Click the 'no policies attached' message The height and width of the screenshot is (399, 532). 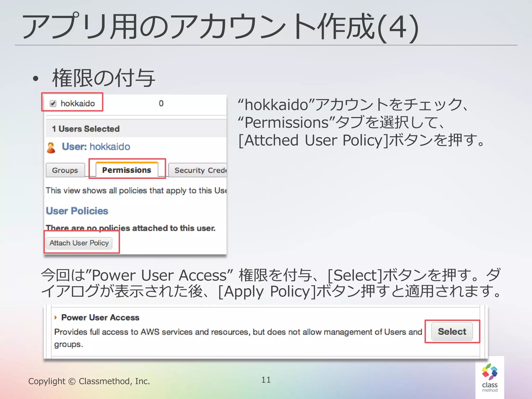pyautogui.click(x=130, y=228)
